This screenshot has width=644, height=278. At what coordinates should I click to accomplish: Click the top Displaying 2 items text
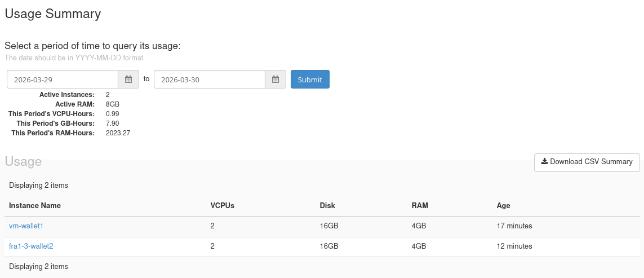point(39,186)
